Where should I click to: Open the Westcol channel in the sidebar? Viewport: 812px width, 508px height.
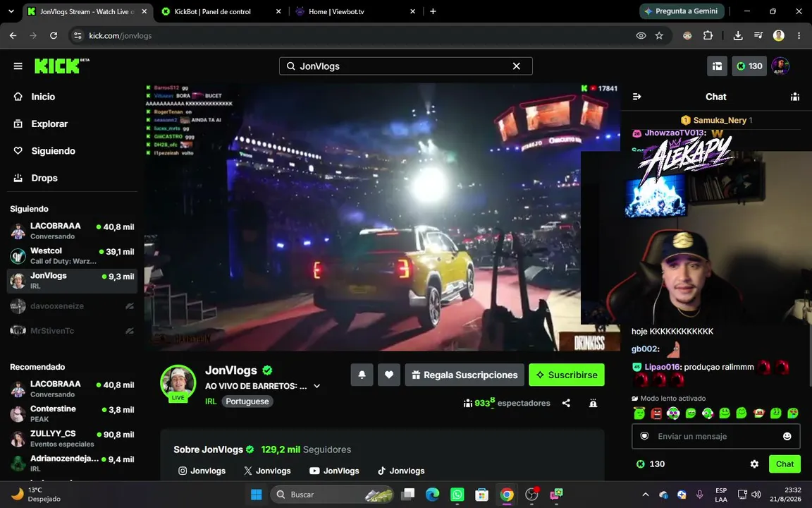click(72, 255)
